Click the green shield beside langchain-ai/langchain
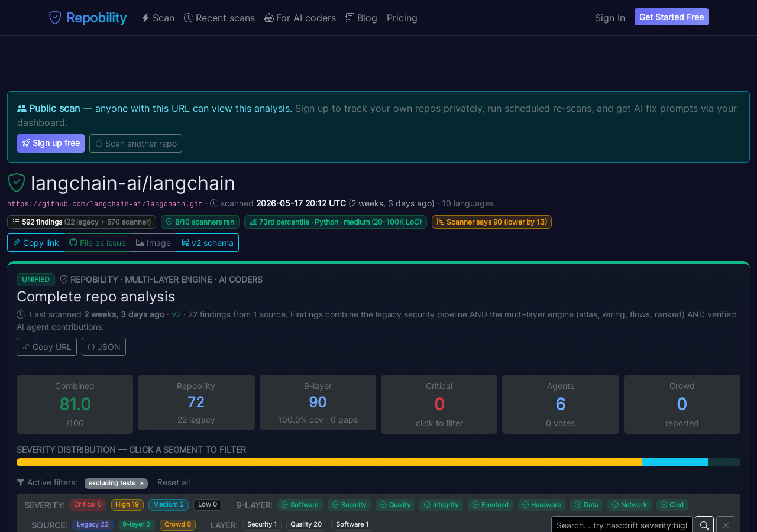757x532 pixels. click(x=17, y=183)
